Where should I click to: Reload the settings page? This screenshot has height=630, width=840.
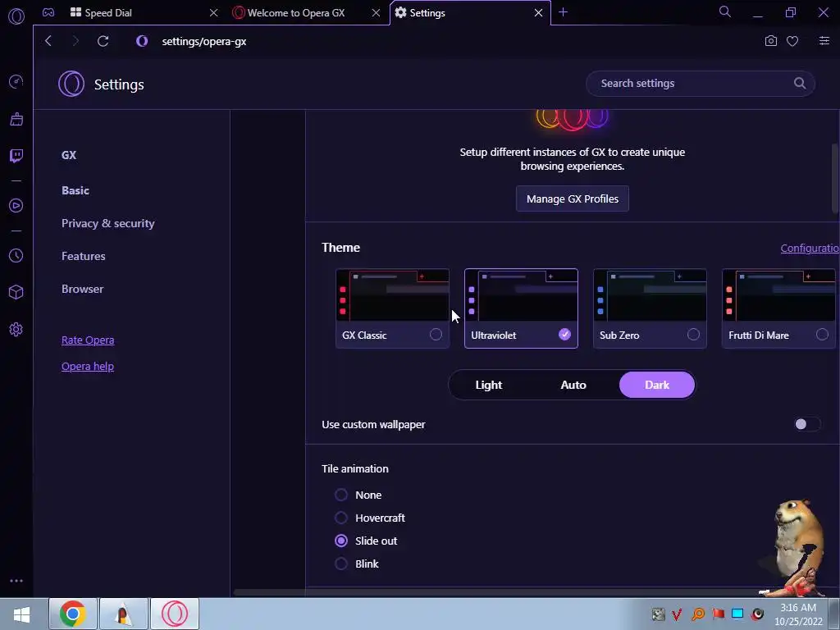point(103,41)
